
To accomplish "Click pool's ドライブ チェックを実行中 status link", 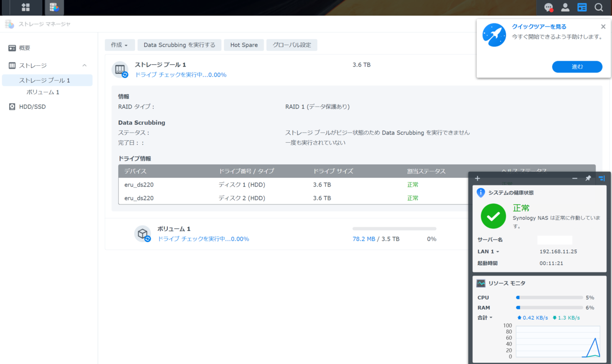I will 181,74.
